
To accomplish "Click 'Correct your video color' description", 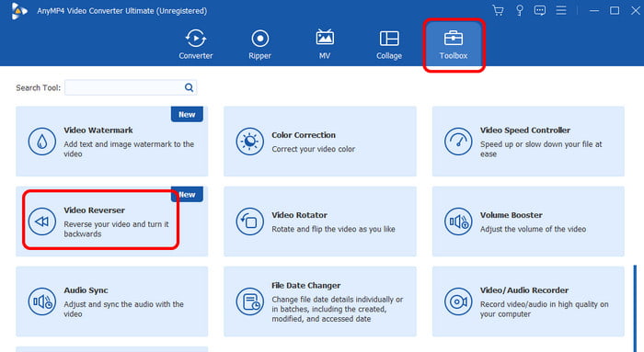I will click(x=314, y=149).
